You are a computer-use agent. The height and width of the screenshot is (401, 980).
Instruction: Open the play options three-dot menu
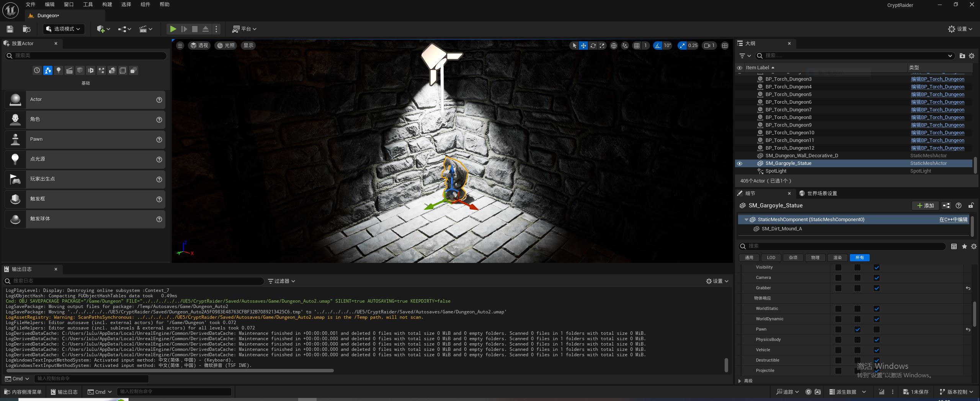tap(216, 29)
